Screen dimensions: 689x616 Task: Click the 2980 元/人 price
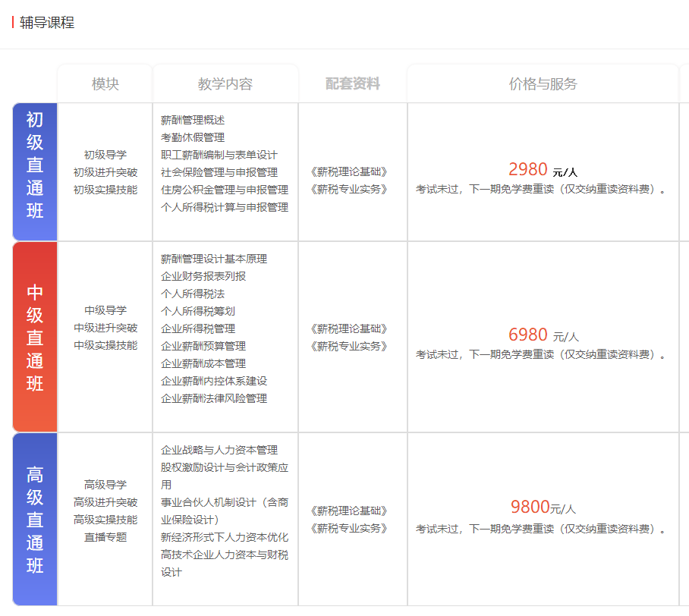coord(543,169)
